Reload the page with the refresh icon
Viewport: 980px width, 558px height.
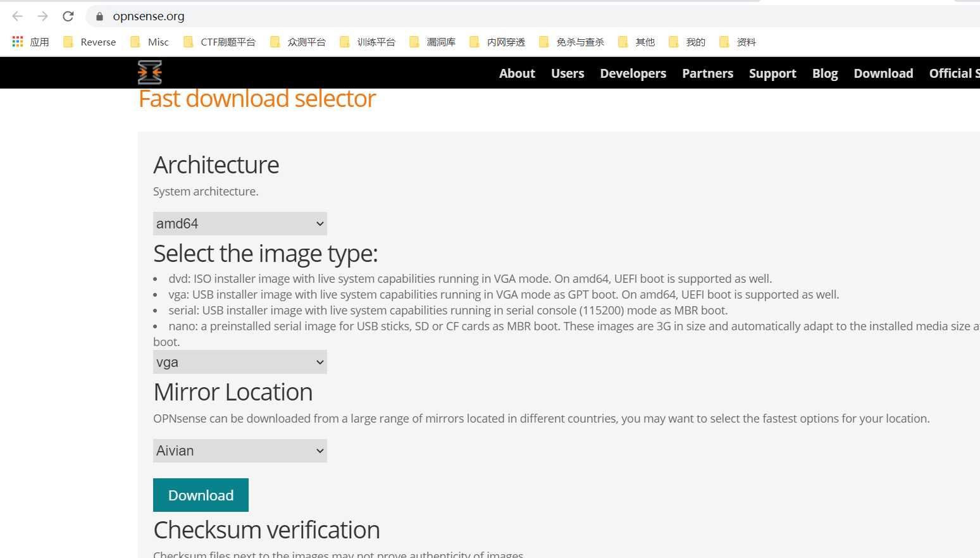click(x=68, y=16)
